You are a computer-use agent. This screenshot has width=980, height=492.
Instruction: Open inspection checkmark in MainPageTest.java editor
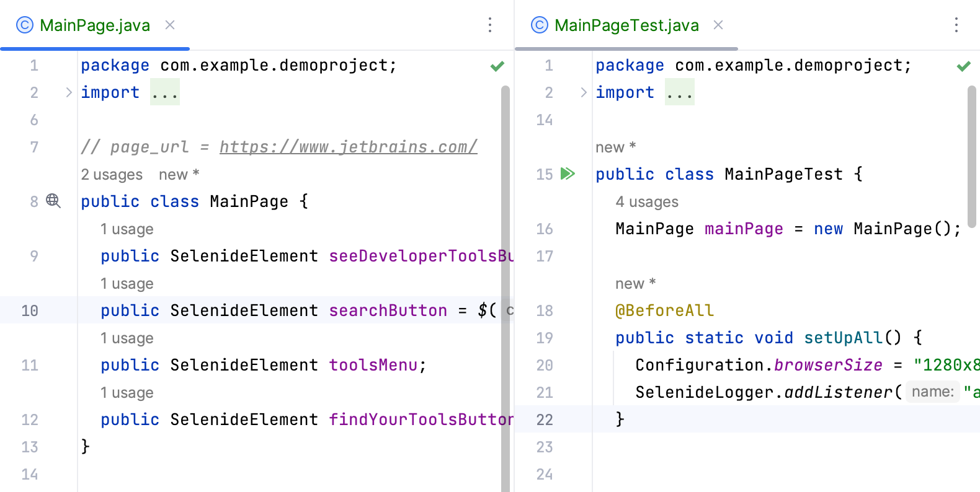click(963, 66)
